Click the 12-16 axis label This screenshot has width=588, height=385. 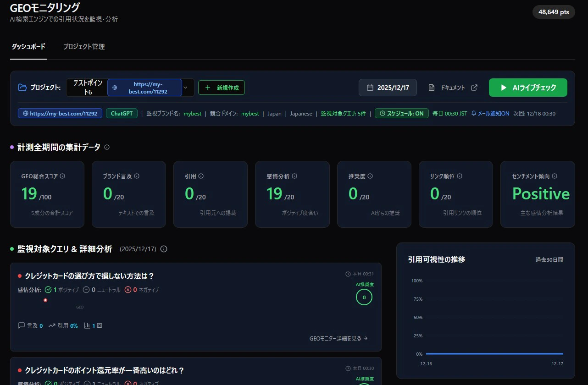click(x=426, y=363)
